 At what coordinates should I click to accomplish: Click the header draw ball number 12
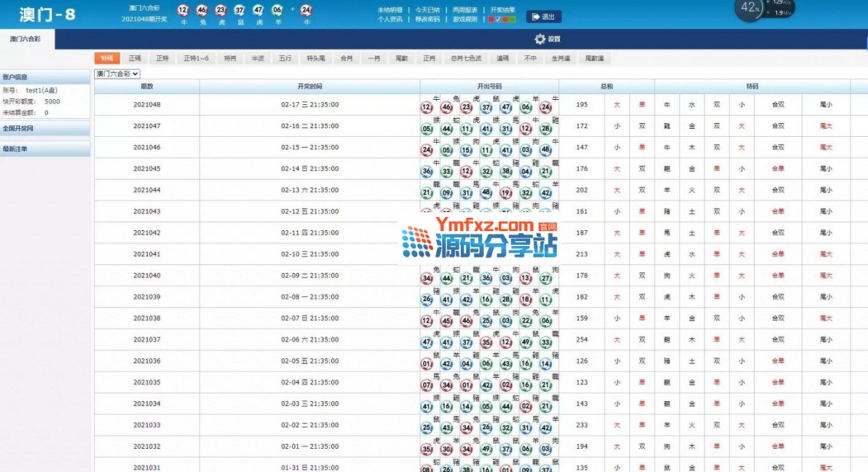point(183,10)
